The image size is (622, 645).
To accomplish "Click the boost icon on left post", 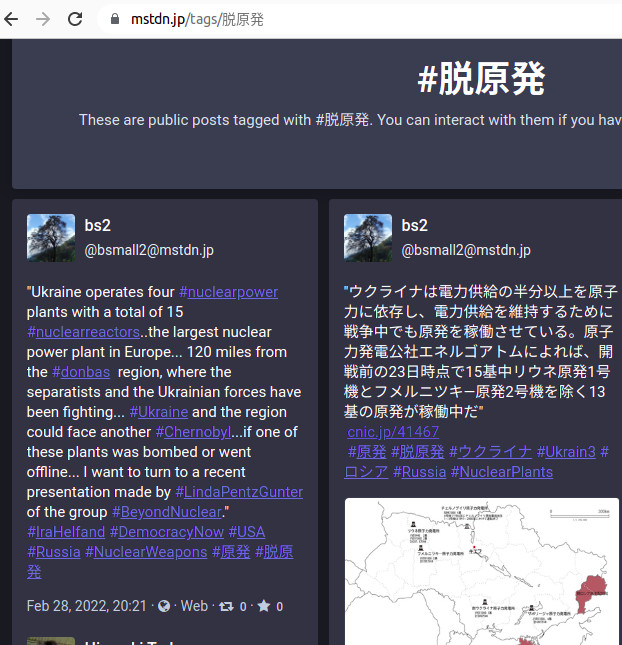I will tap(226, 606).
